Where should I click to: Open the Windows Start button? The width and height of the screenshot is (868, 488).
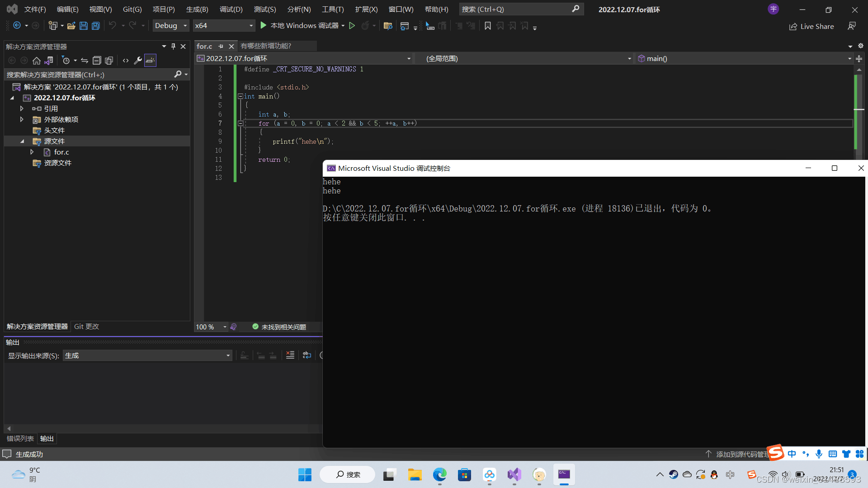(305, 474)
